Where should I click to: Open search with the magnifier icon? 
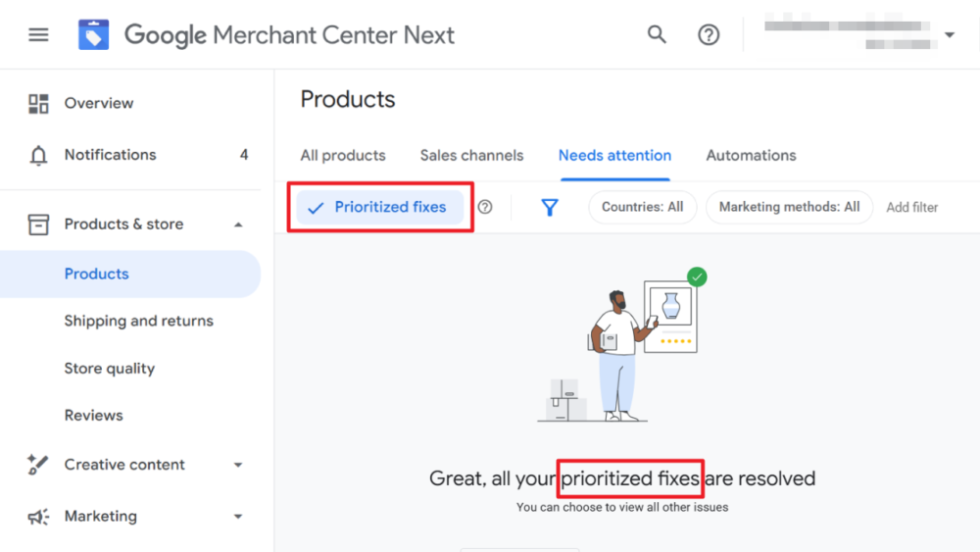[x=657, y=35]
